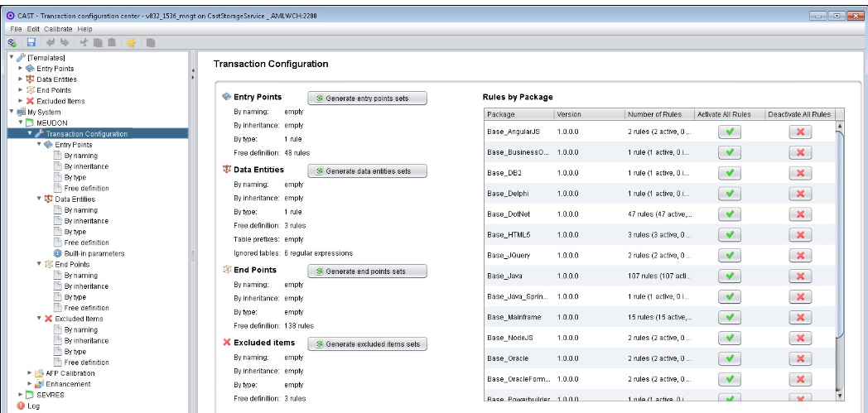868x413 pixels.
Task: Activate all rules for Base_DB2
Action: tap(729, 172)
